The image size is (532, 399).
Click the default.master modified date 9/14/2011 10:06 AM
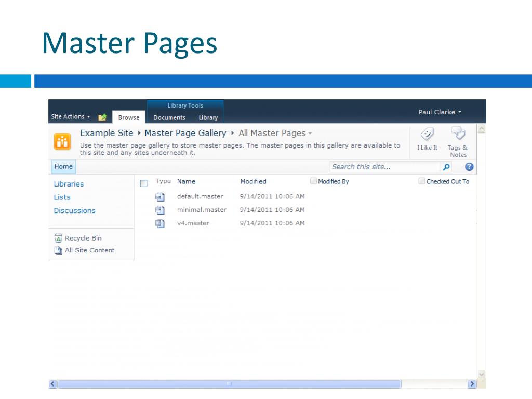(x=272, y=196)
